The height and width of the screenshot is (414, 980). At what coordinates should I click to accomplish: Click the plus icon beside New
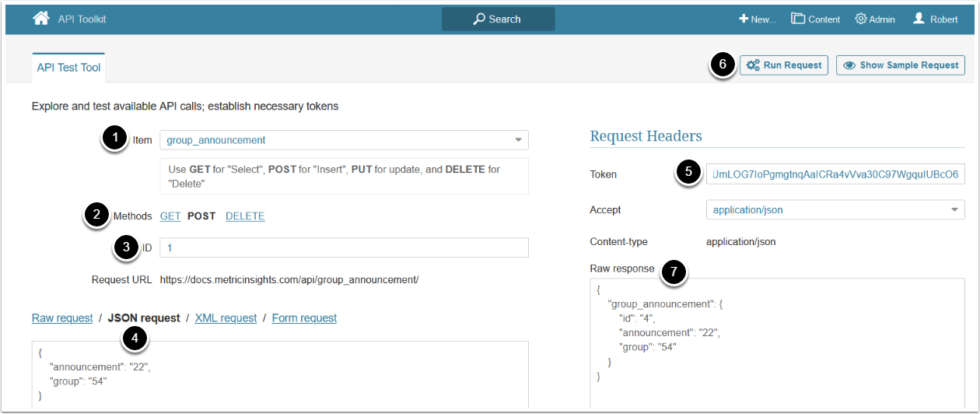click(x=744, y=19)
